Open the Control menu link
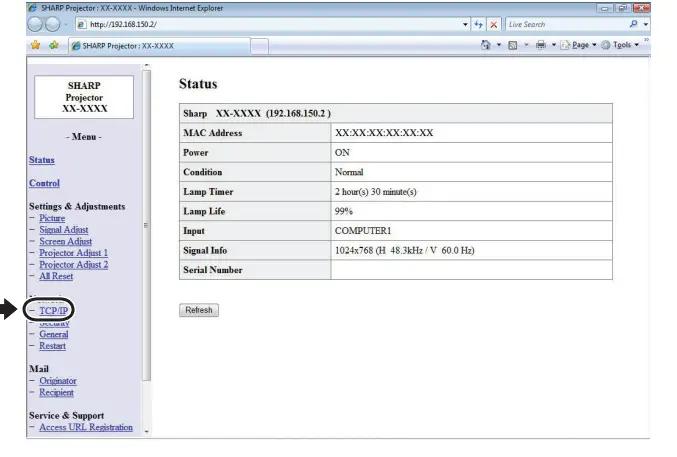The width and height of the screenshot is (677, 457). pos(44,183)
